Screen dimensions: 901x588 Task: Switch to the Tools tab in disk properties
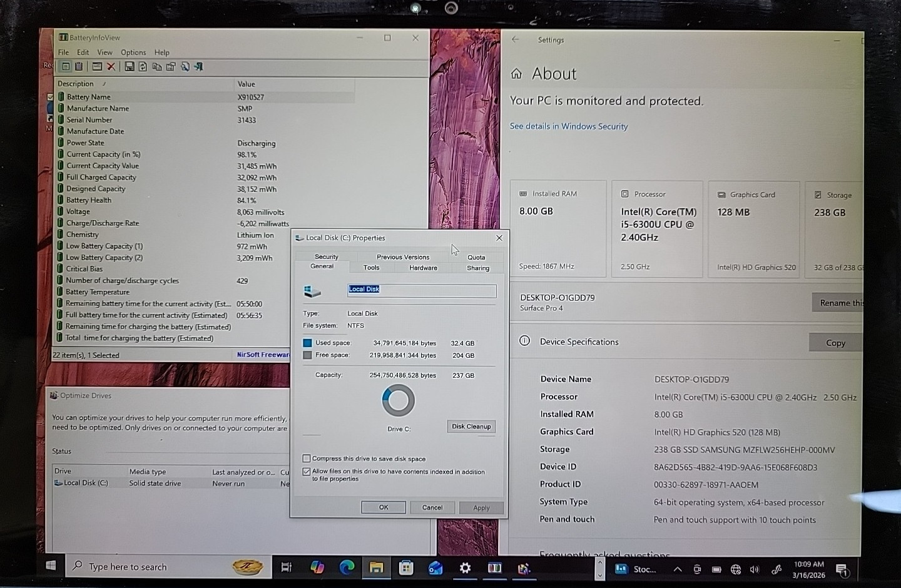point(372,268)
